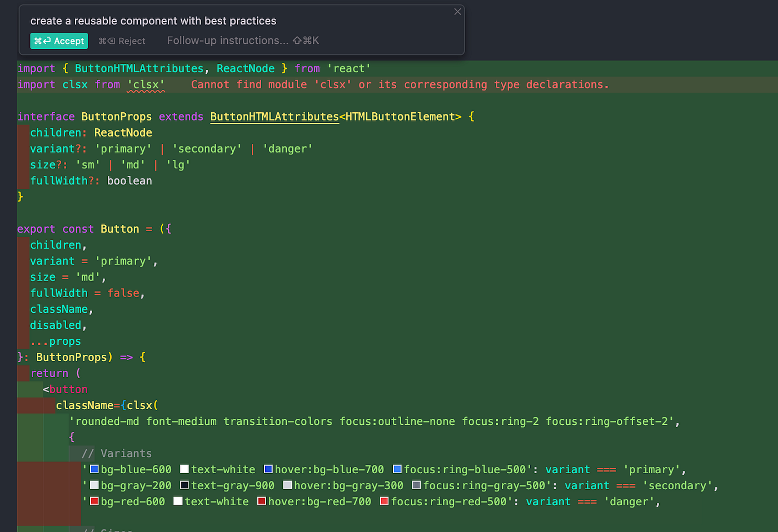Screen dimensions: 778x532
Task: Click the text-gray-900 color swatch
Action: [x=184, y=485]
